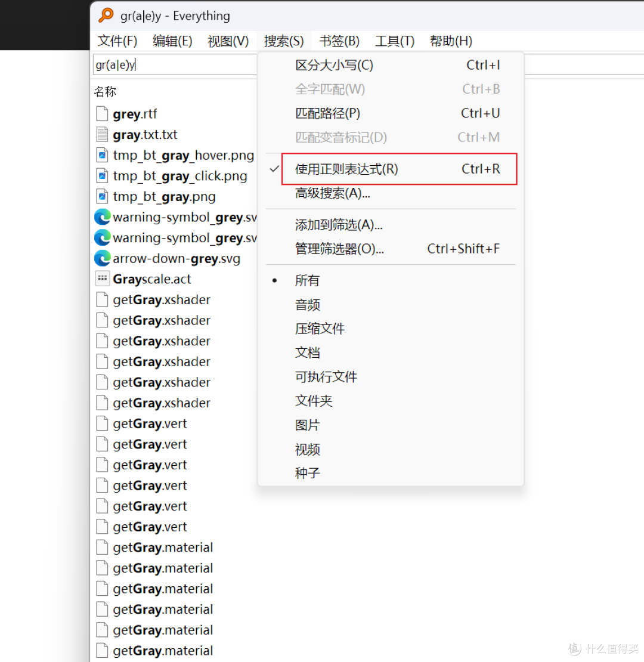This screenshot has width=644, height=662.
Task: Toggle 匹配路径(P) option
Action: (x=391, y=113)
